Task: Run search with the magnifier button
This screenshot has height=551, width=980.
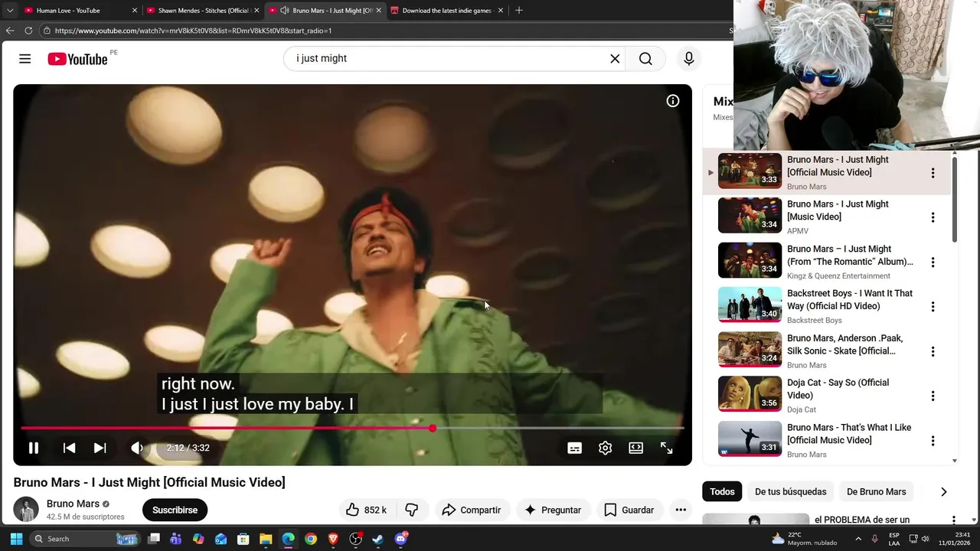Action: [646, 59]
